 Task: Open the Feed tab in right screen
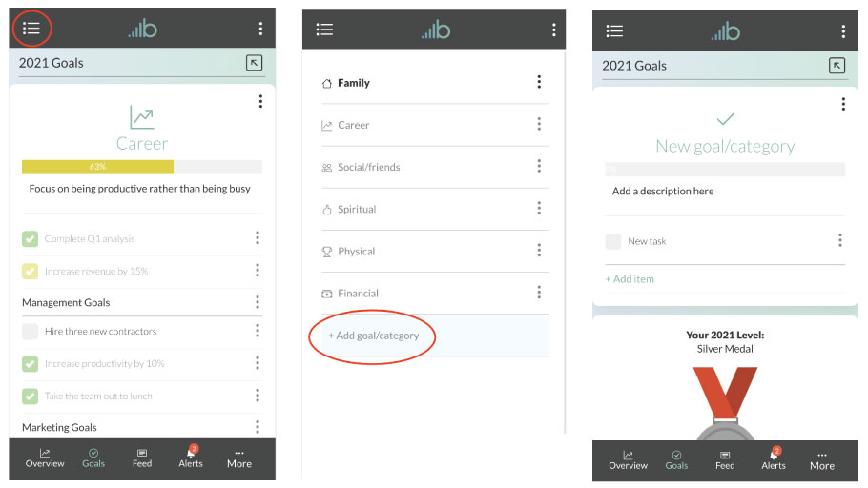coord(725,459)
